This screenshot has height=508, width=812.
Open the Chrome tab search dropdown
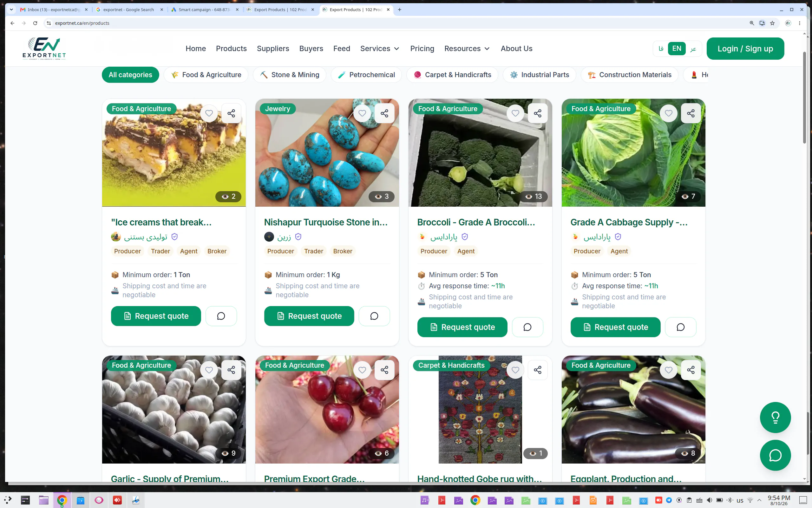coord(11,10)
